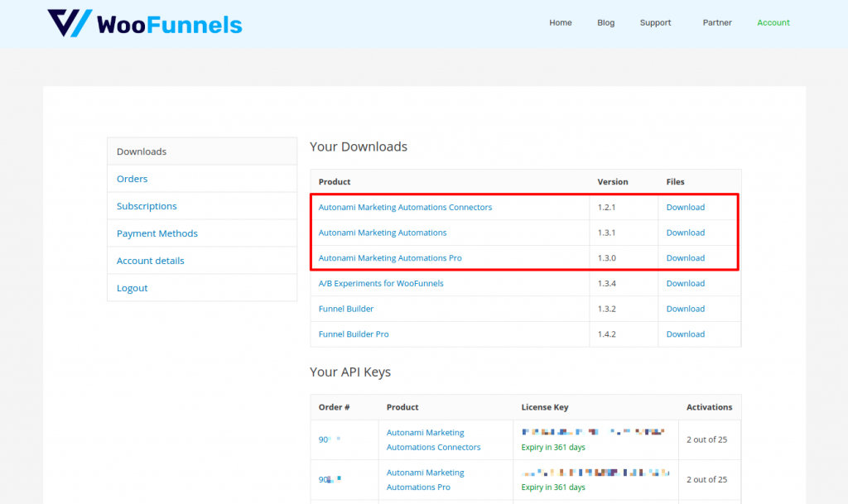Image resolution: width=848 pixels, height=504 pixels.
Task: Download Funnel Builder version 1.3.2
Action: (x=685, y=309)
